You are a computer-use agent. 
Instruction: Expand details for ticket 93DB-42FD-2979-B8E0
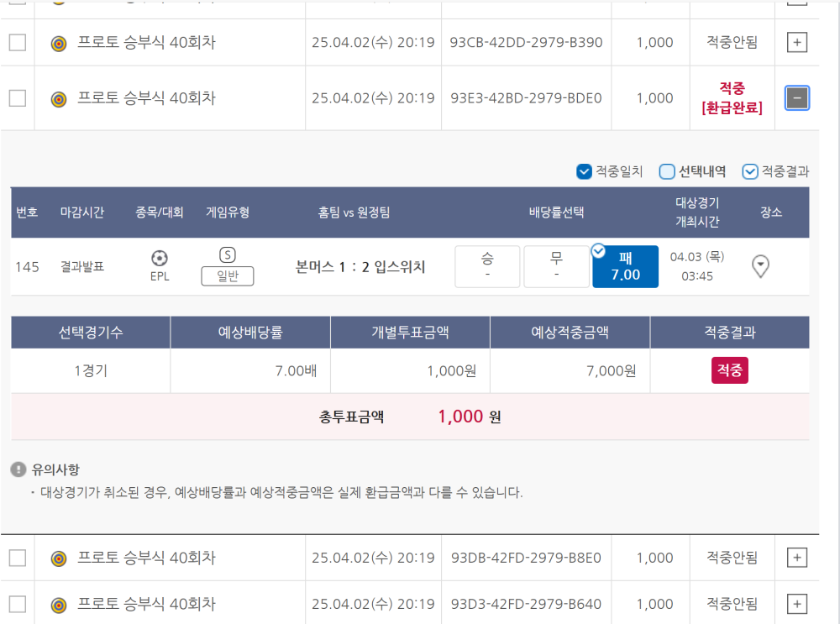(797, 558)
